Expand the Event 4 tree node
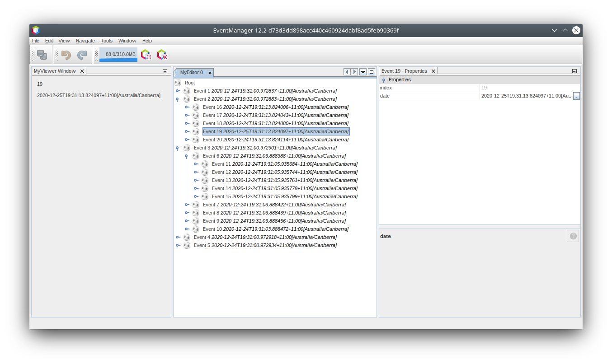Image resolution: width=612 pixels, height=364 pixels. 178,237
